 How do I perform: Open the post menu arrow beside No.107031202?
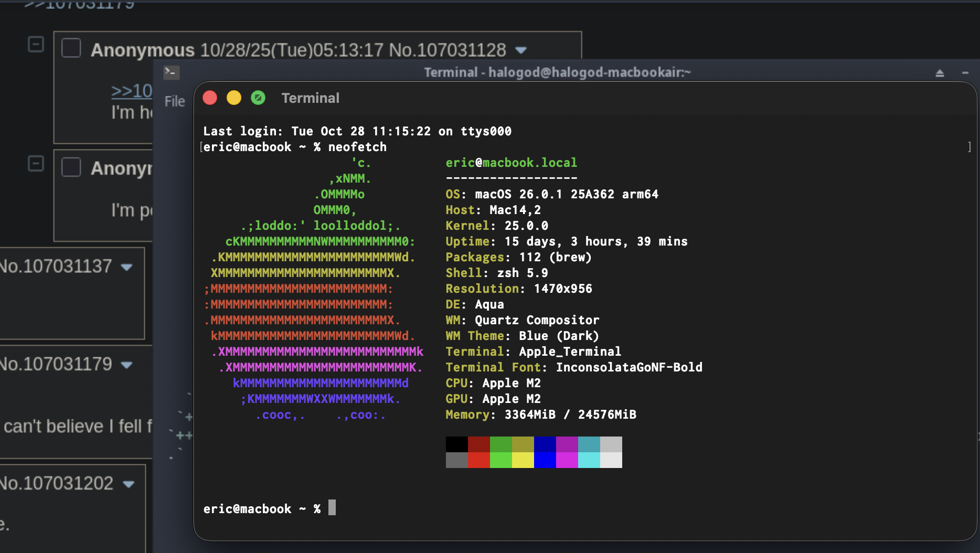pyautogui.click(x=129, y=484)
